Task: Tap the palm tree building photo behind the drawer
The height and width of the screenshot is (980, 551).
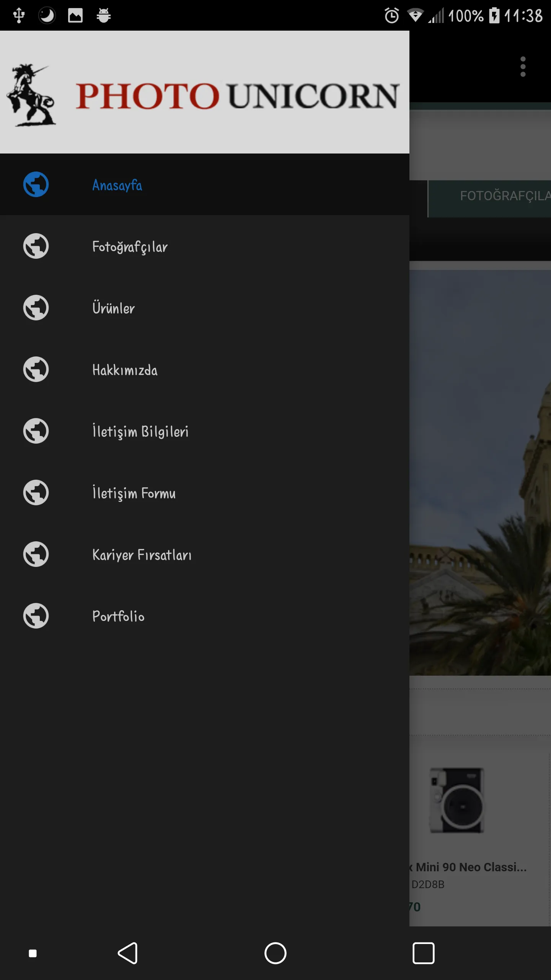Action: point(480,473)
